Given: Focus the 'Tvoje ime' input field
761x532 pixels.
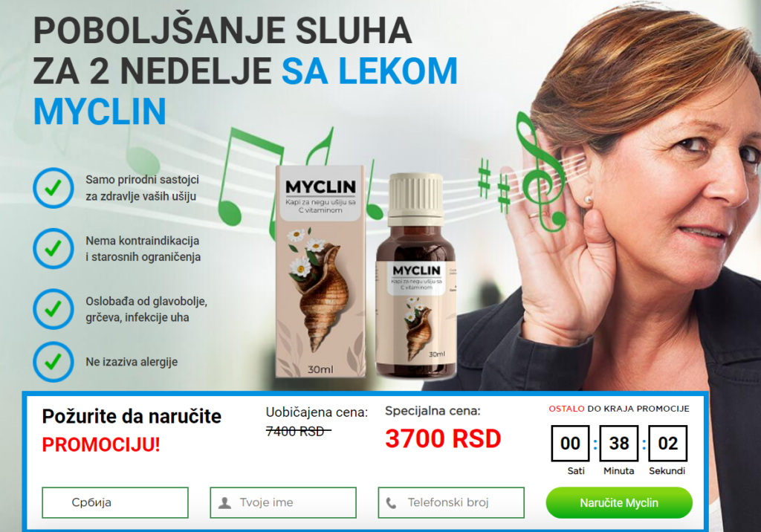Looking at the screenshot, I should coord(283,502).
